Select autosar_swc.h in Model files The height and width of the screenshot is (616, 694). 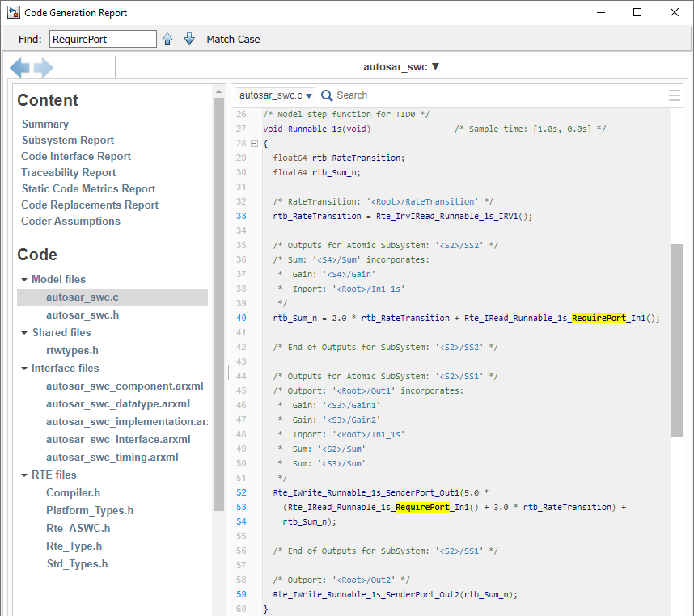point(83,315)
